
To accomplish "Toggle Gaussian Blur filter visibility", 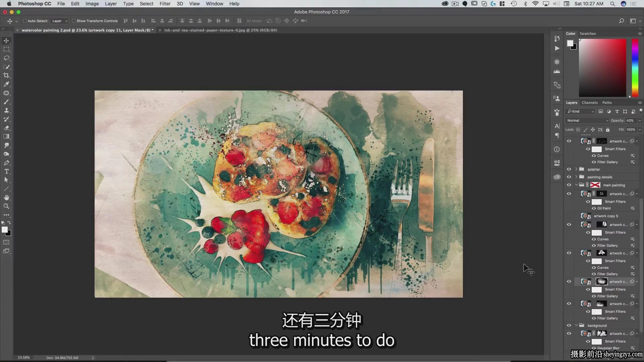I will 594,348.
